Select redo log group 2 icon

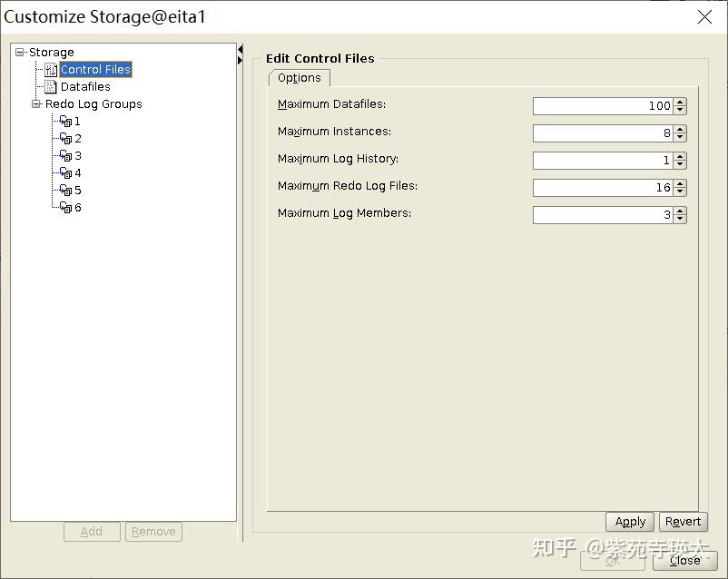click(65, 139)
